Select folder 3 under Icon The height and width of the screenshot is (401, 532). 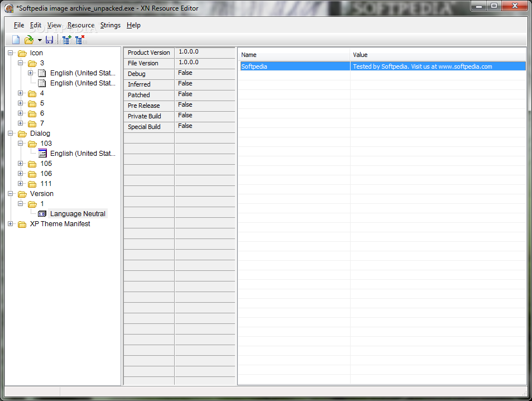(42, 63)
